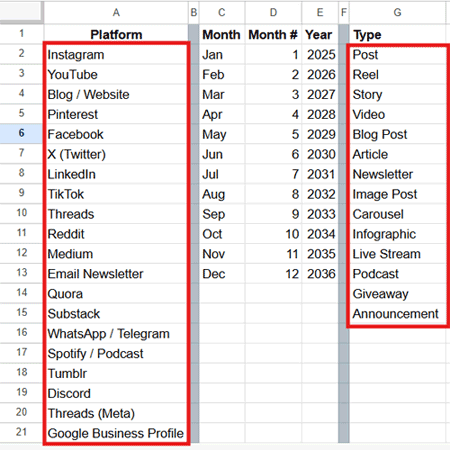Select the Announcement type cell
Screen dimensions: 450x450
397,313
